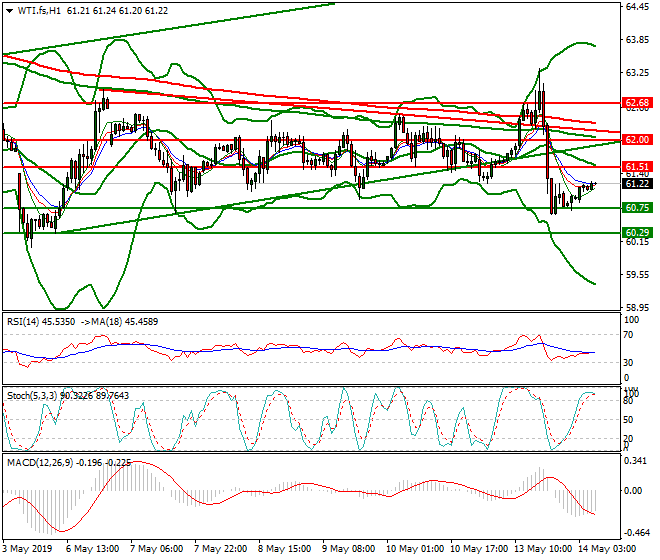Viewport: 660px width, 560px height.
Task: Click the current price 61.22 black label
Action: coord(637,184)
